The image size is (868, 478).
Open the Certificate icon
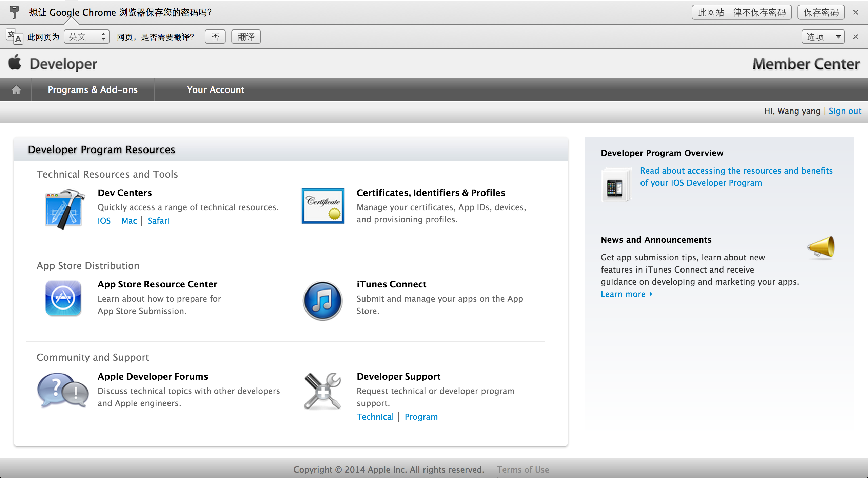(x=323, y=206)
